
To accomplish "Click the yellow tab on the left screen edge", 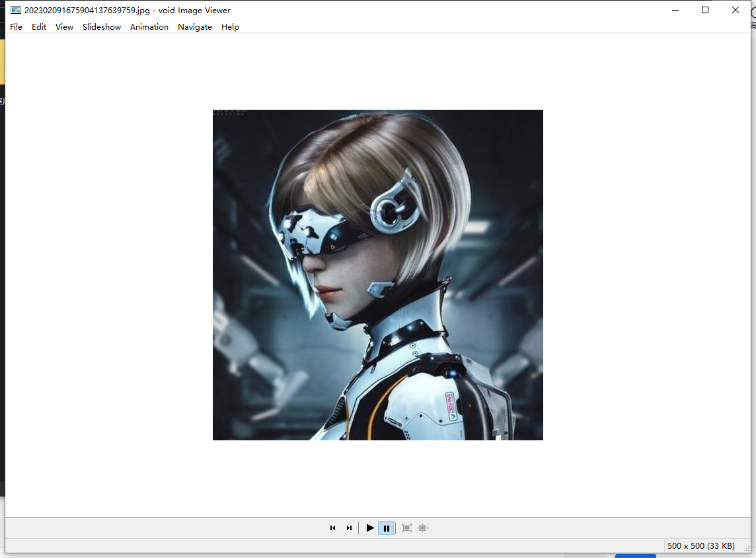I will [x=2, y=63].
